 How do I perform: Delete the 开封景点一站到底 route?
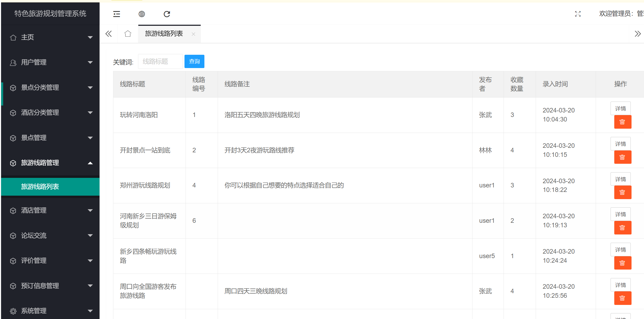622,157
